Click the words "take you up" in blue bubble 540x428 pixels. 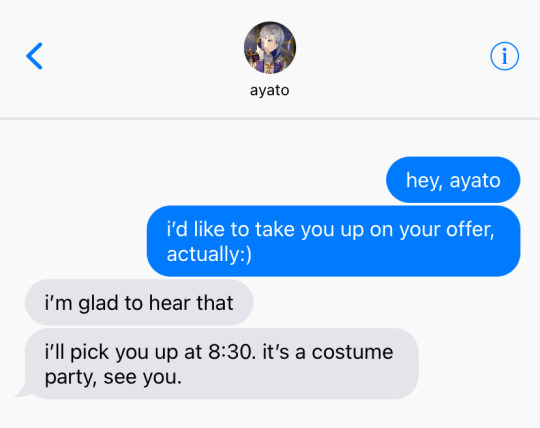click(x=310, y=229)
